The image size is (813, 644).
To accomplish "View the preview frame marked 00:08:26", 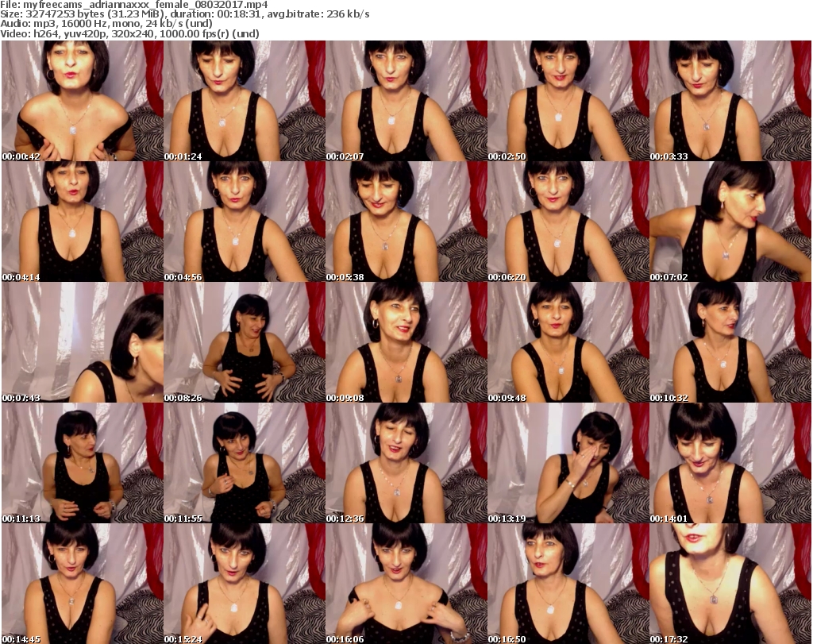I will [245, 342].
